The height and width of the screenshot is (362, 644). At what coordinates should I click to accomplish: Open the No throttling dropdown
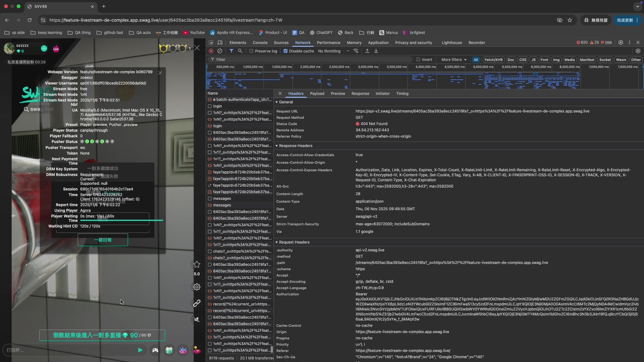(333, 51)
